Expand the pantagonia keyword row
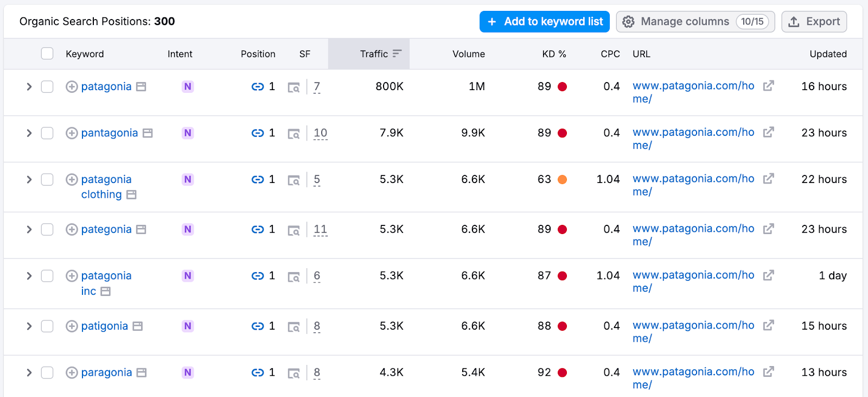The image size is (868, 397). [x=29, y=133]
